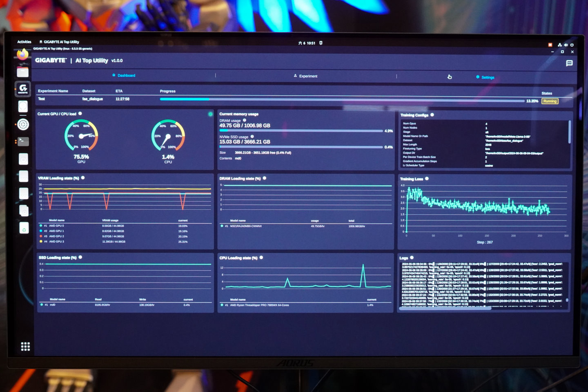This screenshot has width=588, height=392.
Task: Open the clock and calendar dropdown
Action: click(x=307, y=43)
